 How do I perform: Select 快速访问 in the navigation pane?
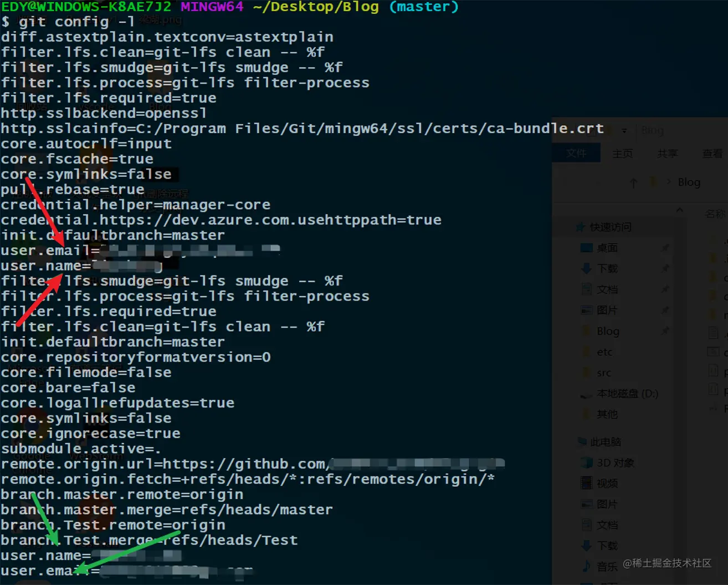click(611, 227)
